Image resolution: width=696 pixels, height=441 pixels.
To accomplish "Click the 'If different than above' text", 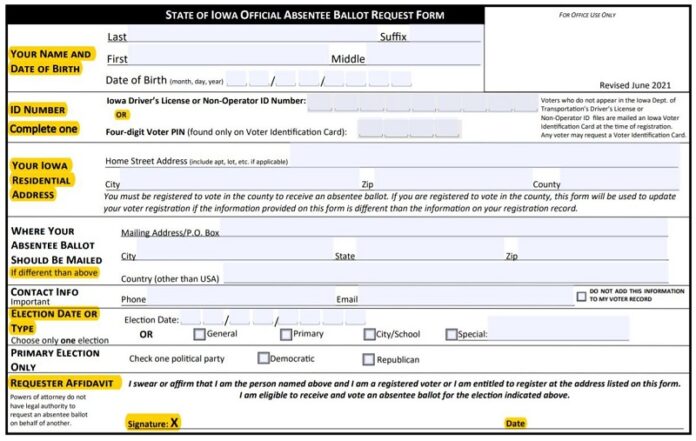I will pyautogui.click(x=54, y=272).
